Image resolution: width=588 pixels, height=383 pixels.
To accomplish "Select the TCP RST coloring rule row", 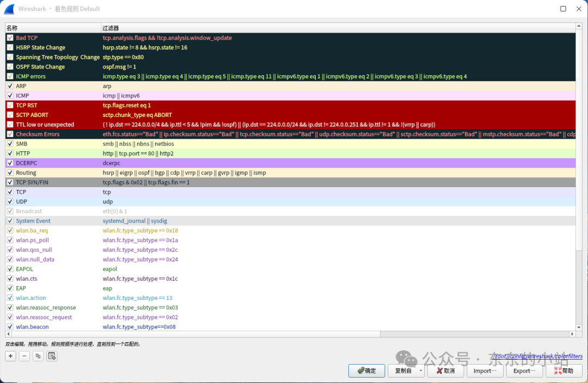I will [291, 106].
